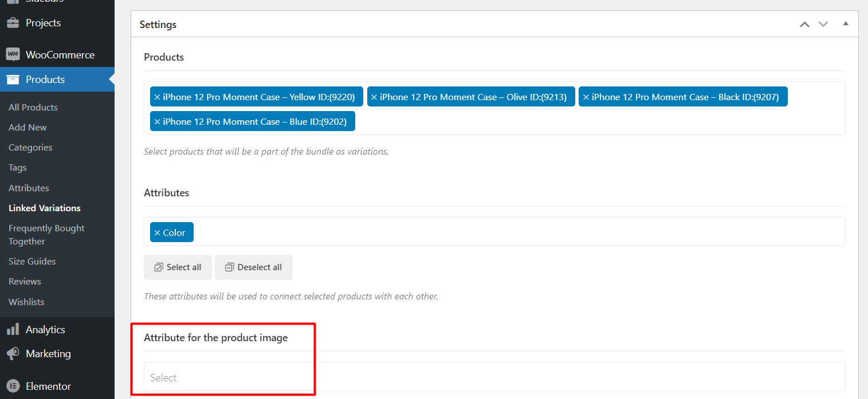The image size is (868, 399).
Task: Click the Deselect all button
Action: pos(254,267)
